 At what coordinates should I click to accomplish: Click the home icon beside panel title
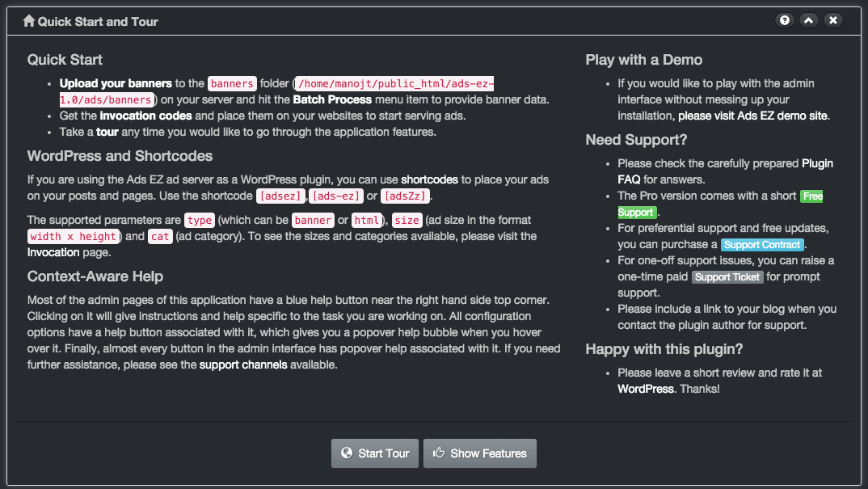(x=29, y=21)
